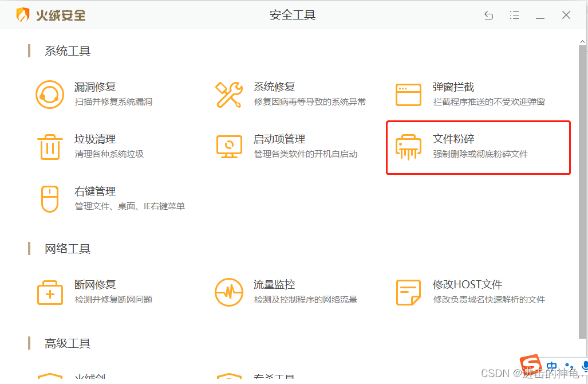This screenshot has width=588, height=384.
Task: Click the 断网修复 title text
Action: [x=95, y=284]
